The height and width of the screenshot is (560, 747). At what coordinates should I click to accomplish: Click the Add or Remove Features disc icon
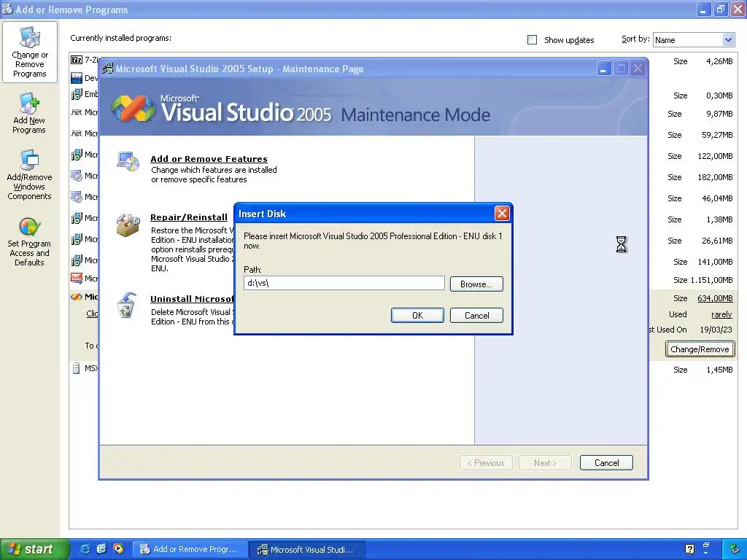(128, 161)
